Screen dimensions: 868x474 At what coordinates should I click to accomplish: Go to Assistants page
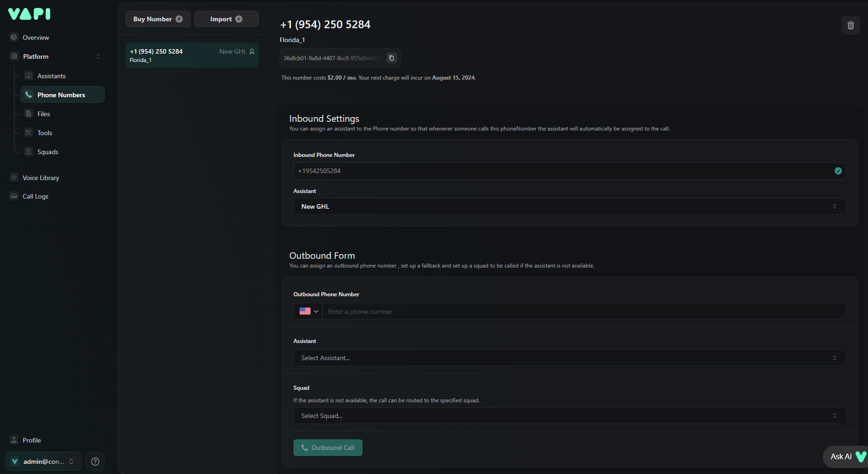pos(51,76)
